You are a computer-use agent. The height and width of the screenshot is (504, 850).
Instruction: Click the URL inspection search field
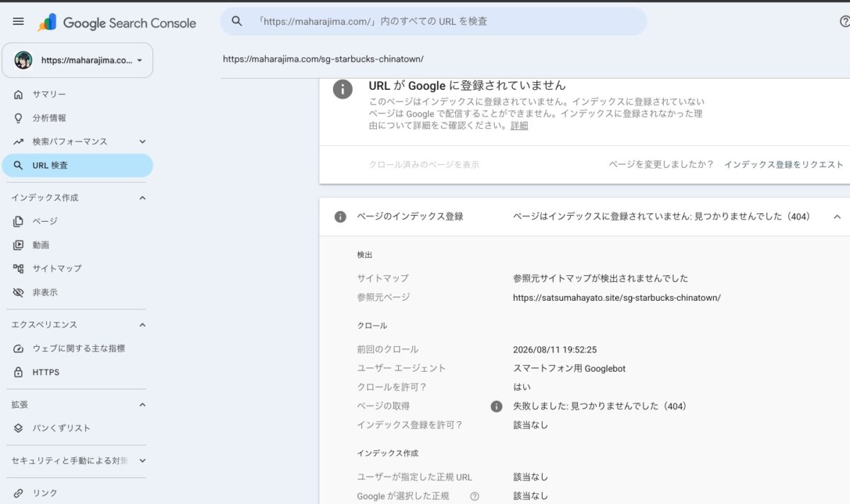433,21
